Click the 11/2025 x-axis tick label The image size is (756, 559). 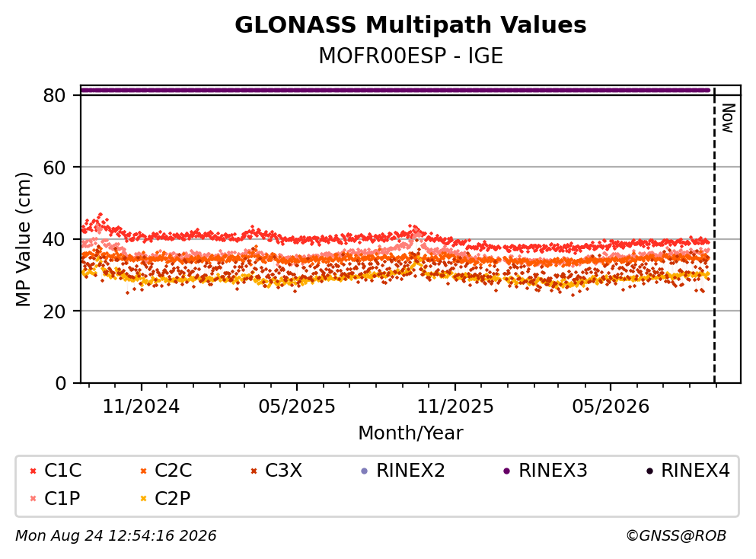tap(455, 407)
